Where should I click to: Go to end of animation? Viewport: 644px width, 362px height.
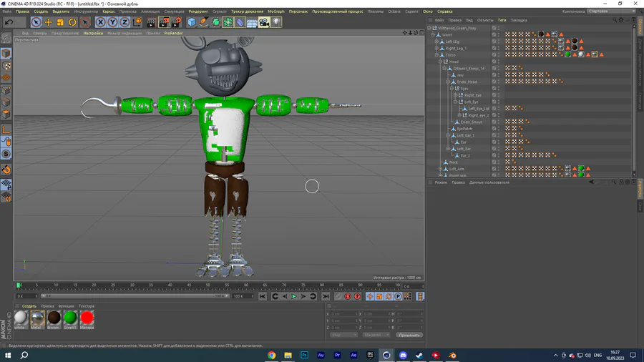point(326,296)
